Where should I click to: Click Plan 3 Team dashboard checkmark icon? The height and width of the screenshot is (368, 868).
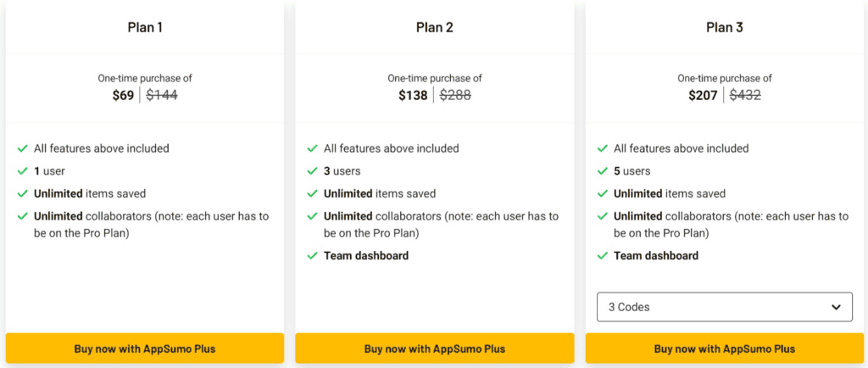point(603,256)
